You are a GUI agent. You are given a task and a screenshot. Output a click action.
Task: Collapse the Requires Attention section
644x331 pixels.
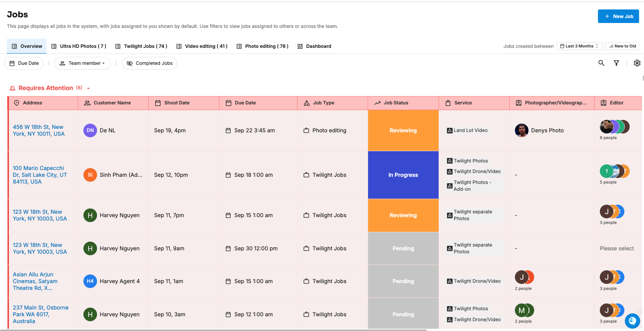(x=88, y=88)
